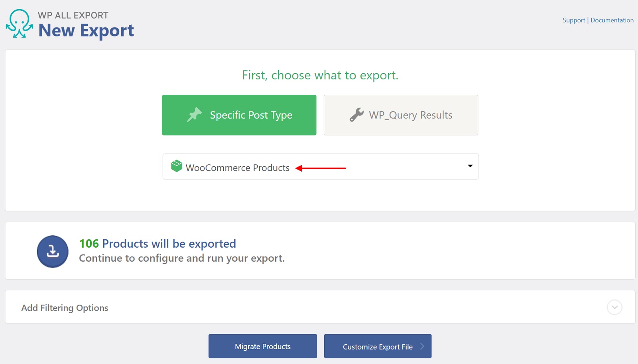Open the Documentation link

point(612,20)
